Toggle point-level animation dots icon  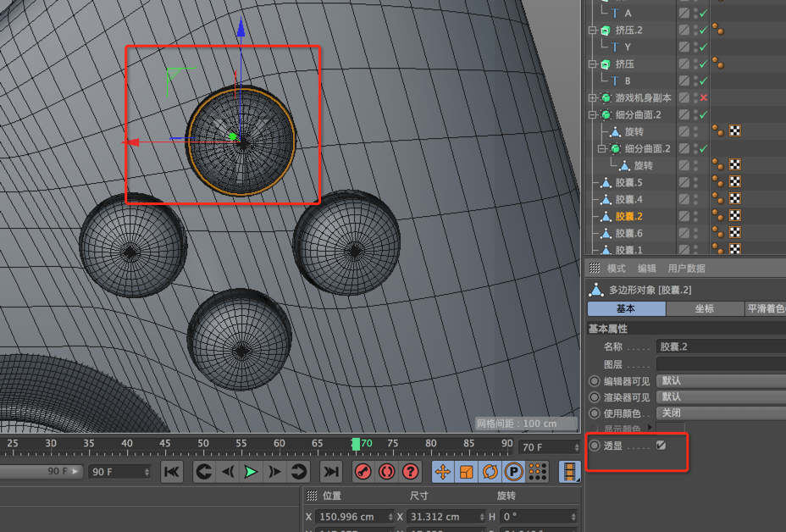click(537, 472)
